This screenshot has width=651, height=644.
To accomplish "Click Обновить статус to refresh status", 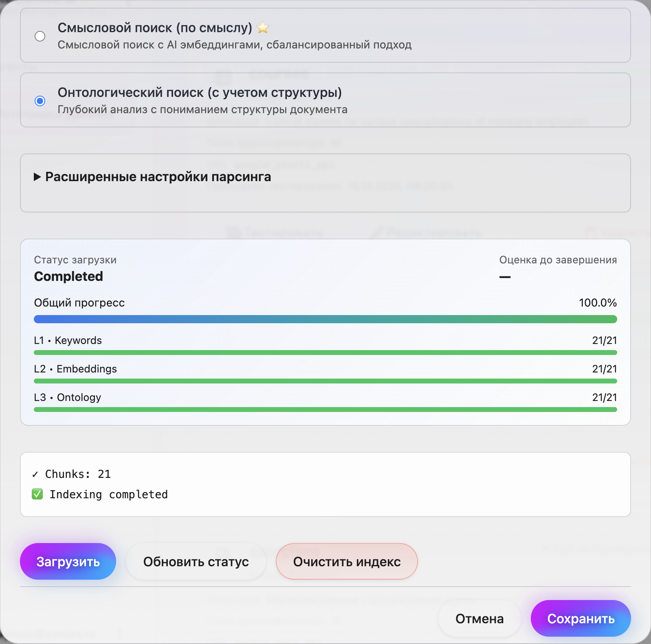I will (x=196, y=561).
